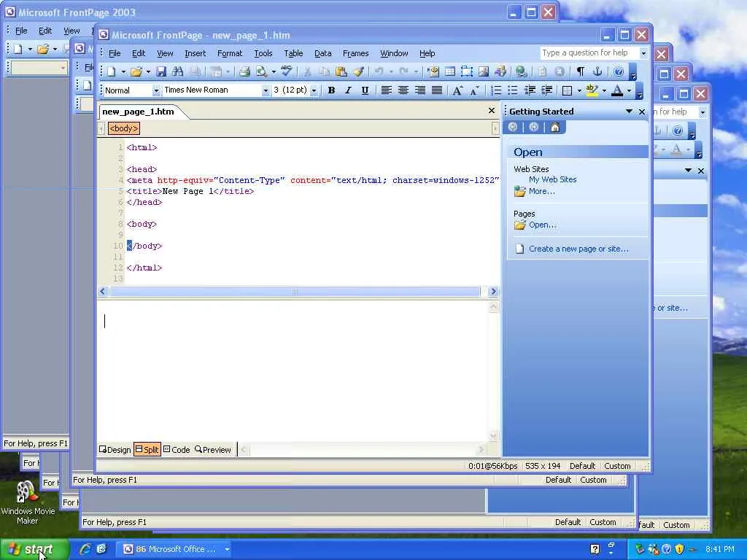The height and width of the screenshot is (560, 747).
Task: Click Type a question for help box
Action: click(589, 52)
